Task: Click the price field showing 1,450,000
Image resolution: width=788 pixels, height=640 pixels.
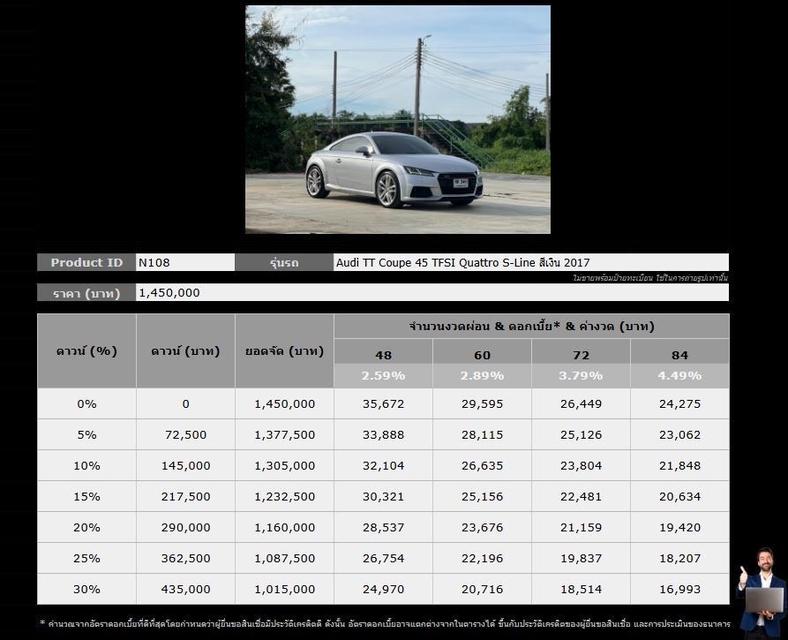Action: 431,293
